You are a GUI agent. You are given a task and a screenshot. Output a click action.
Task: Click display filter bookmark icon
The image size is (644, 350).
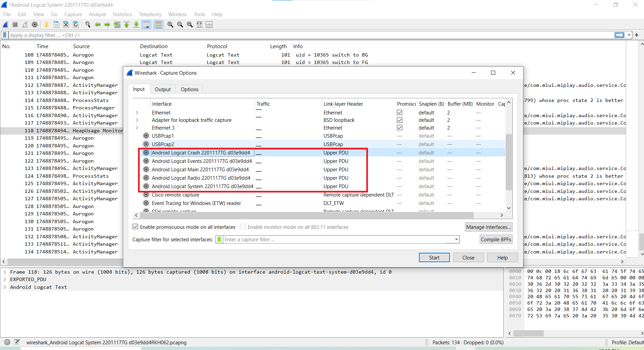(x=5, y=35)
